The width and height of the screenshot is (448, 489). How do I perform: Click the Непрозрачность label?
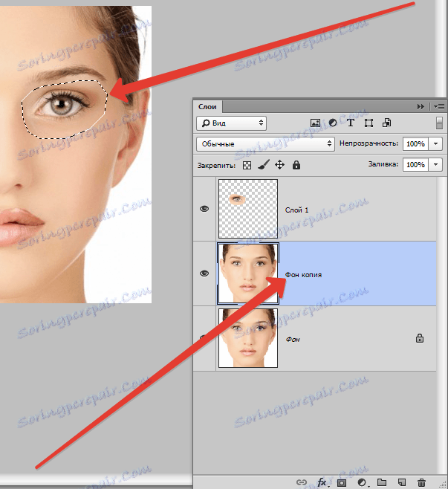pyautogui.click(x=369, y=143)
